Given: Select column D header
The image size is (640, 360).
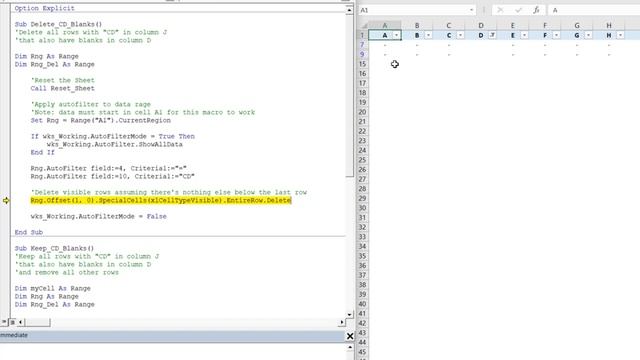Looking at the screenshot, I should coord(481,25).
